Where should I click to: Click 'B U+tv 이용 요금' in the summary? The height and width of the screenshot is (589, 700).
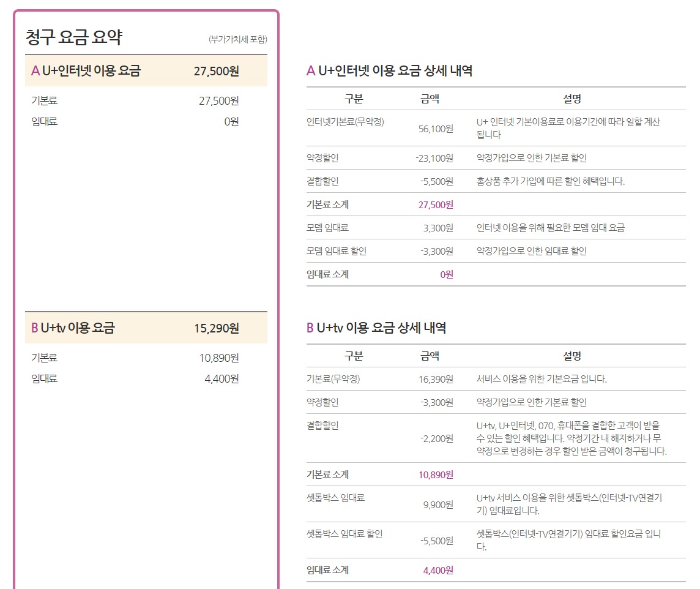(x=73, y=328)
